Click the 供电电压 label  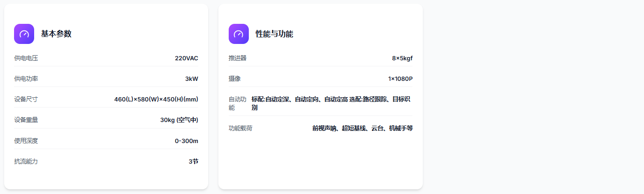click(26, 58)
